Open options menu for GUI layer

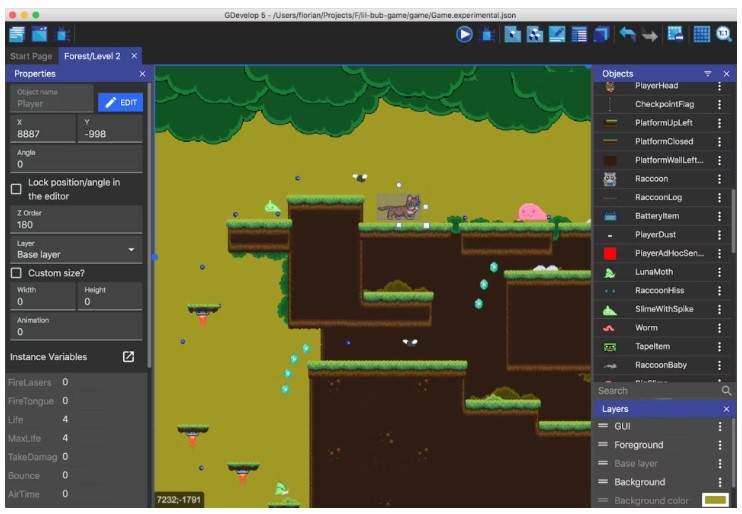coord(720,426)
